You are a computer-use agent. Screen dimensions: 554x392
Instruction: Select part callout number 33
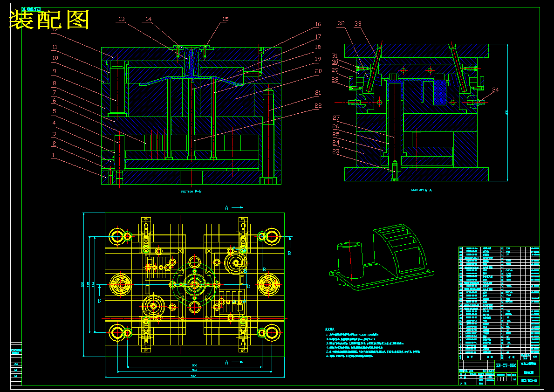pyautogui.click(x=357, y=23)
